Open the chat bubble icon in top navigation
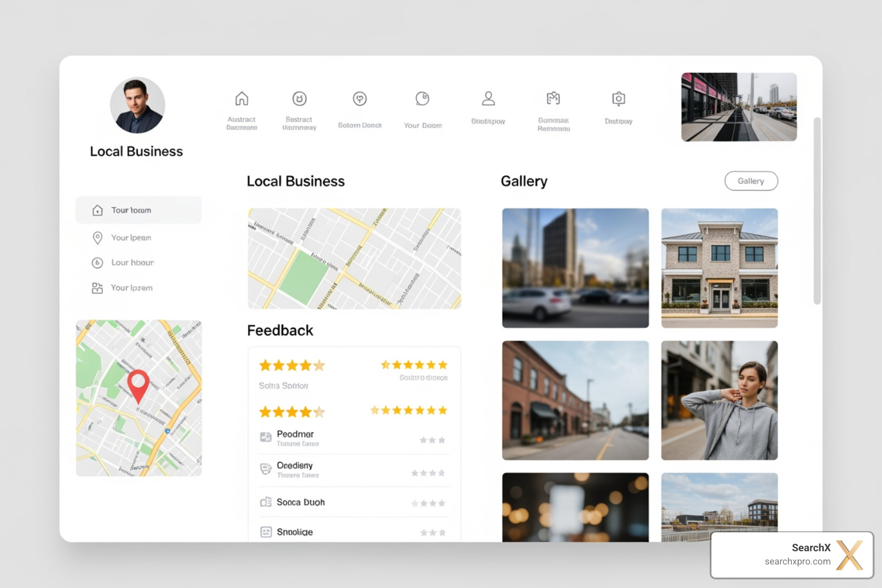Image resolution: width=882 pixels, height=588 pixels. pyautogui.click(x=359, y=98)
